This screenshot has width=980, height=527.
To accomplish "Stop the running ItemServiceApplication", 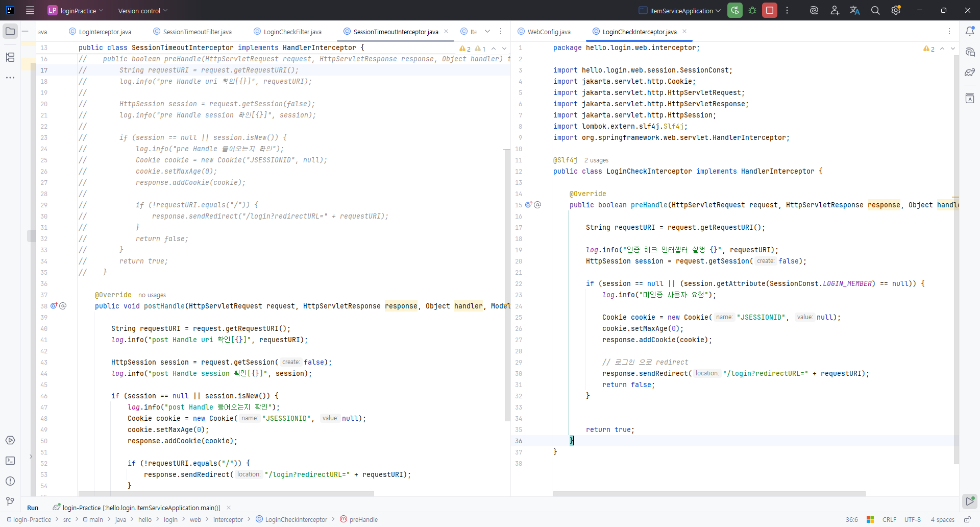I will (x=770, y=10).
